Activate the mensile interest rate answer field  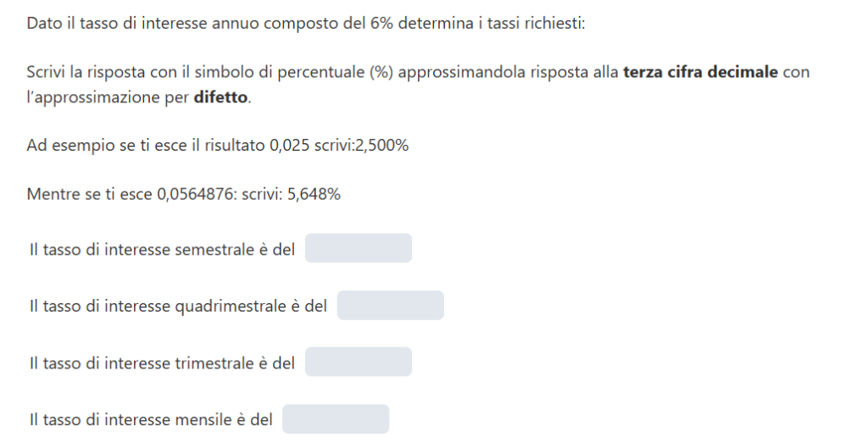[335, 419]
